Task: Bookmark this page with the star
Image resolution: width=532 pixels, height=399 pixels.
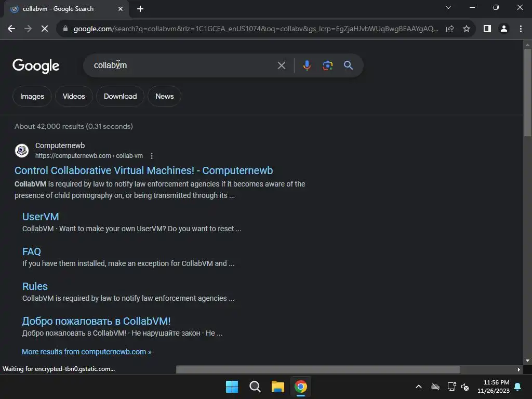Action: tap(467, 29)
